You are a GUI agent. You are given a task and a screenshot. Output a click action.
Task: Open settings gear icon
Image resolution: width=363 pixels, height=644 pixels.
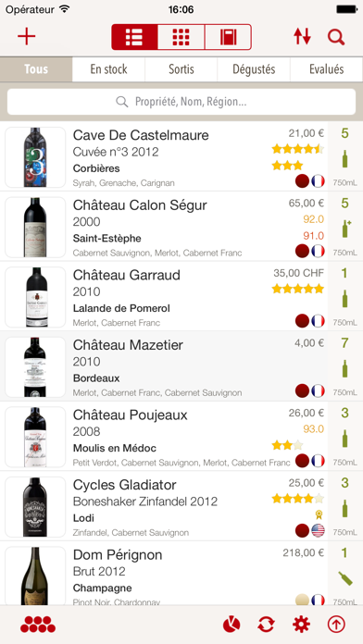[x=301, y=625]
